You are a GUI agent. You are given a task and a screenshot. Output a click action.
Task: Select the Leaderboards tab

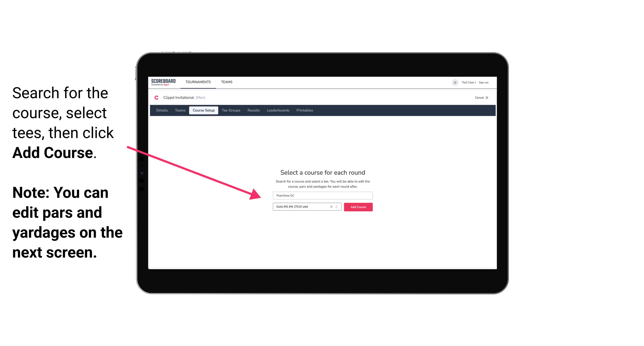point(277,110)
